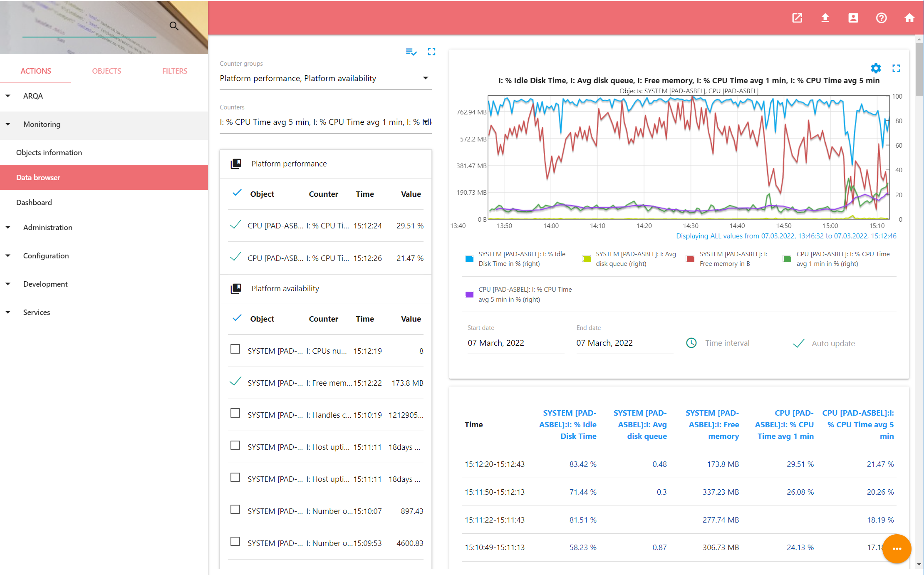Toggle the purple CPU avg 5 min swatch
This screenshot has width=924, height=575.
(469, 294)
